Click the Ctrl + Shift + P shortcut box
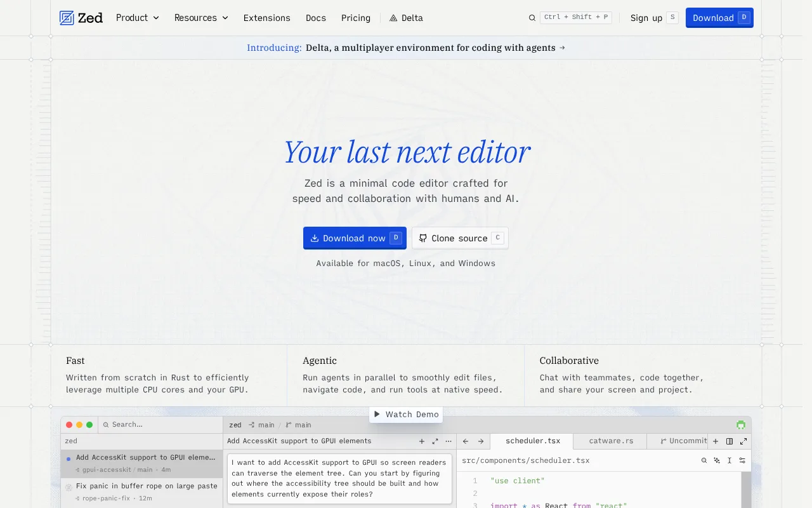812x508 pixels. tap(576, 17)
